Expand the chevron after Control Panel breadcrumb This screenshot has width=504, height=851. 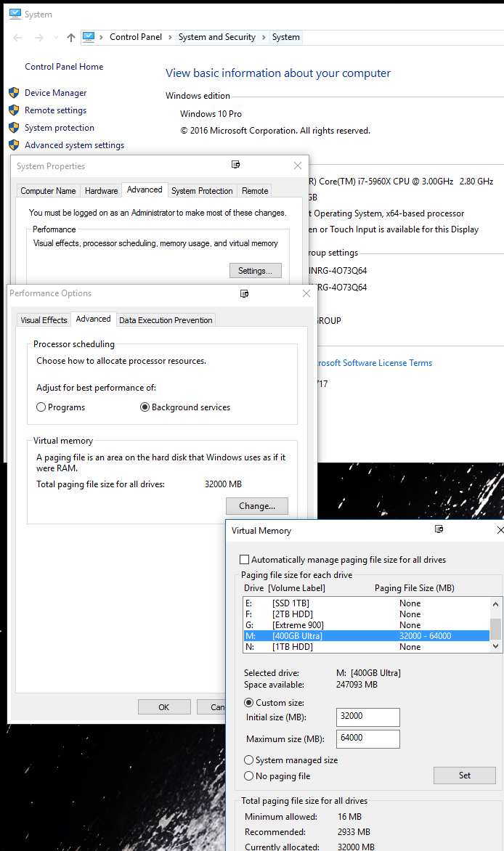[x=170, y=37]
